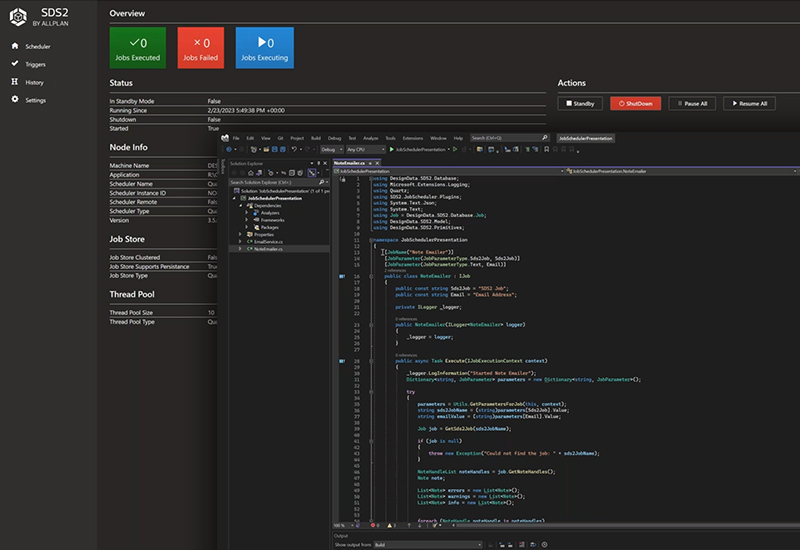Open the Tools menu
The width and height of the screenshot is (800, 550).
pos(390,138)
